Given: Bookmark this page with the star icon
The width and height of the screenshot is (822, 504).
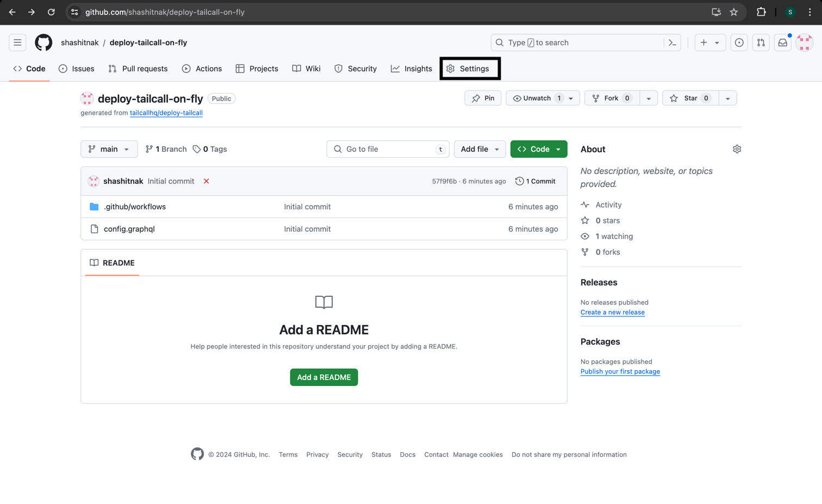Looking at the screenshot, I should 734,12.
